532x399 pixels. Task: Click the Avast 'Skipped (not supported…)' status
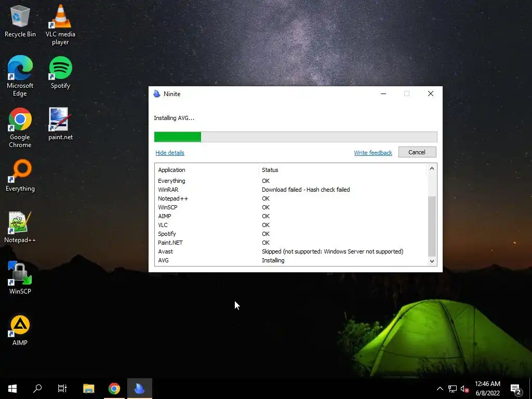[x=332, y=251]
